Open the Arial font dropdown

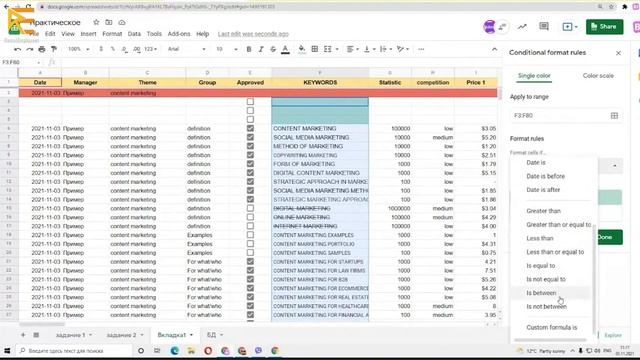[x=187, y=49]
